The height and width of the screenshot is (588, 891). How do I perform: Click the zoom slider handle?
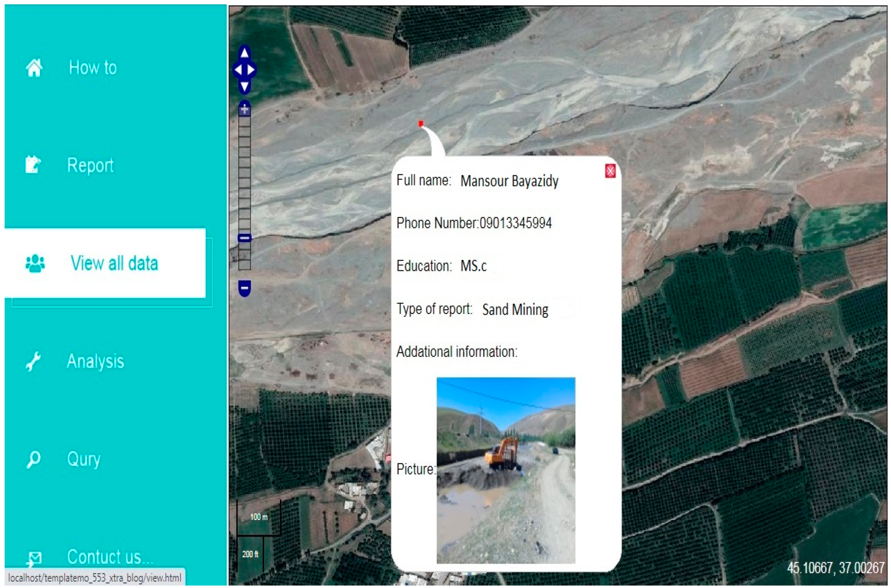click(244, 238)
